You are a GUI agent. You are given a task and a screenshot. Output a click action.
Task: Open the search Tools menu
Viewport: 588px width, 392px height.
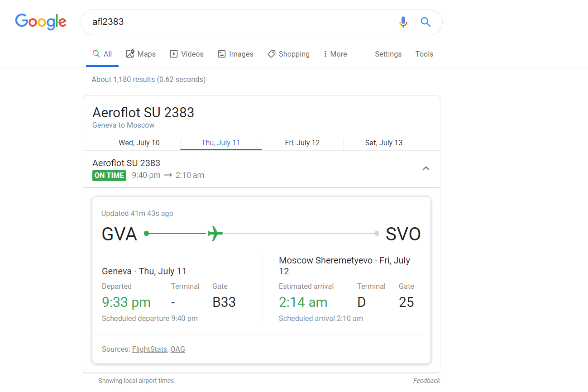point(425,54)
